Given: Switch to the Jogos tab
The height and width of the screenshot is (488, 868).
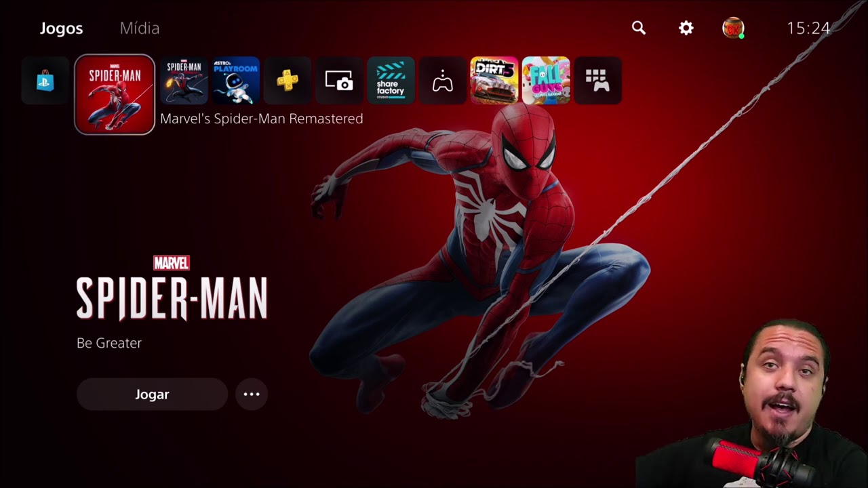Looking at the screenshot, I should point(61,28).
